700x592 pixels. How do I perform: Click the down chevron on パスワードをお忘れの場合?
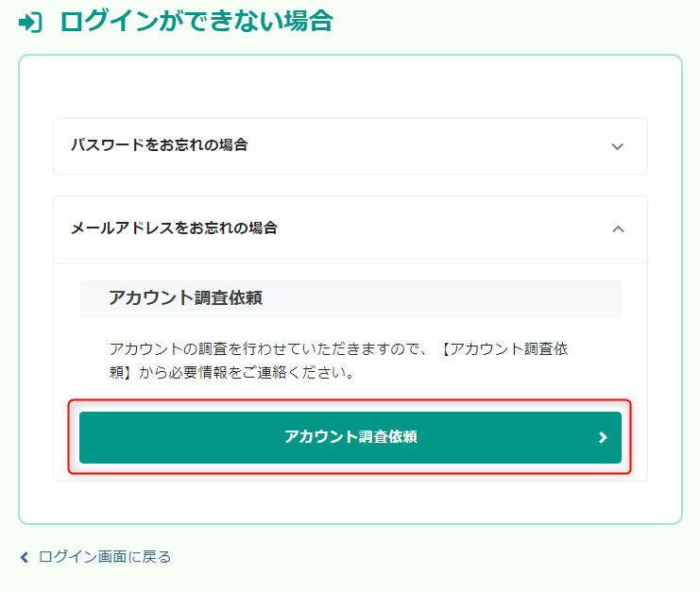(x=617, y=146)
